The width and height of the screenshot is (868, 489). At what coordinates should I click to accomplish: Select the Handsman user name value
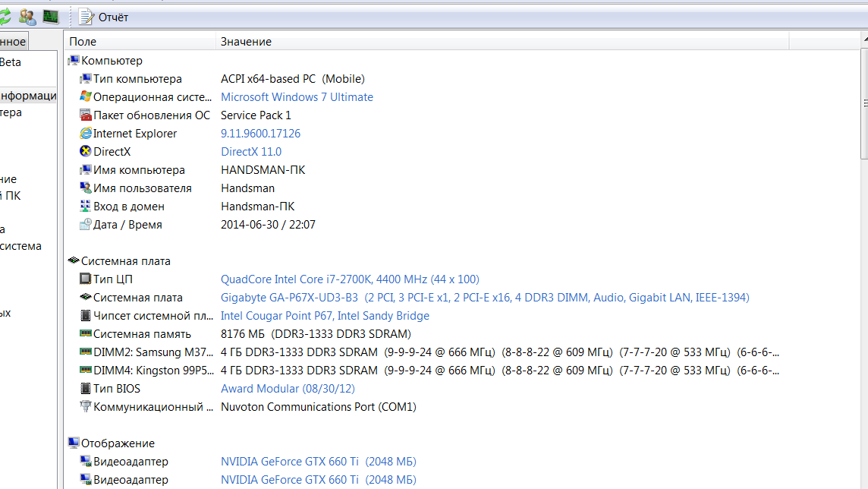[x=247, y=188]
